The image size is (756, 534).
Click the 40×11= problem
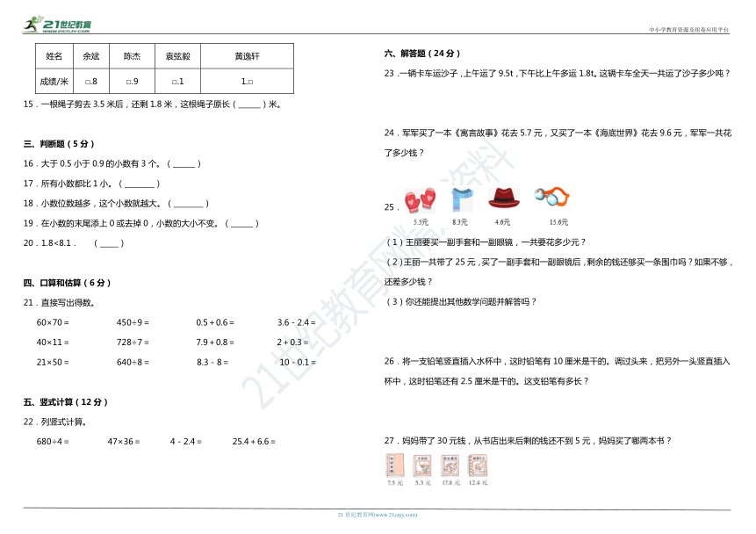(53, 342)
